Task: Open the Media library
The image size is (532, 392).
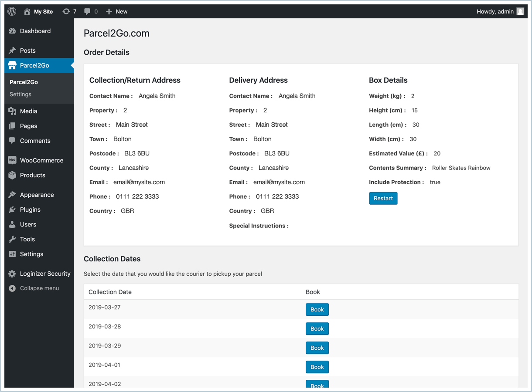Action: pos(28,111)
